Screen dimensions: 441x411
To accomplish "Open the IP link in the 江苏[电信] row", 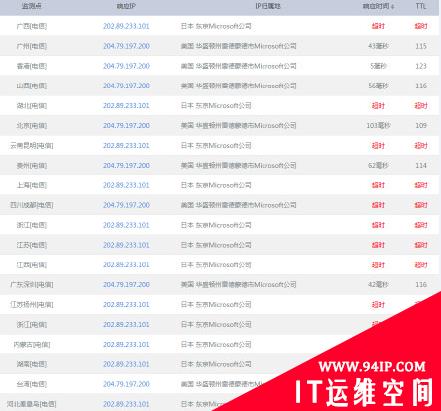I will [x=126, y=245].
